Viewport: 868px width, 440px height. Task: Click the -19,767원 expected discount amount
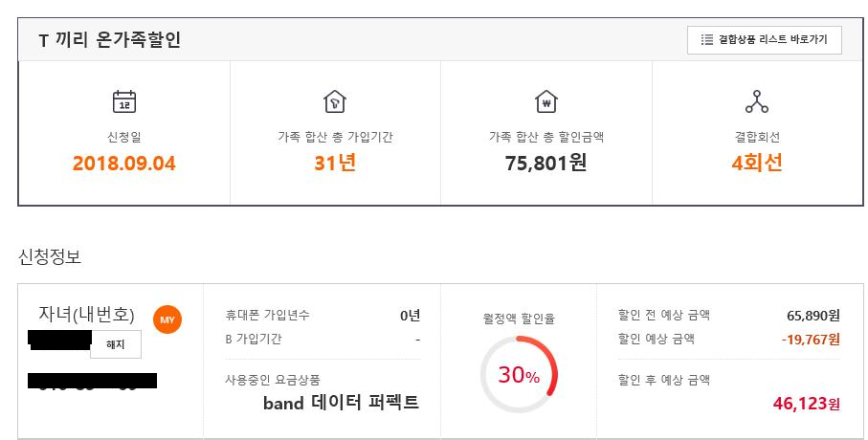pyautogui.click(x=810, y=339)
